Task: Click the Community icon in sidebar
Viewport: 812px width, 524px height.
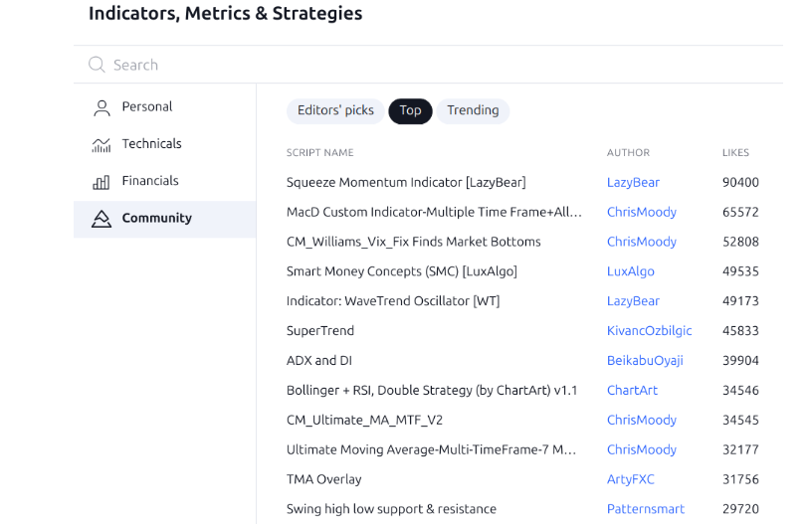Action: [x=101, y=219]
